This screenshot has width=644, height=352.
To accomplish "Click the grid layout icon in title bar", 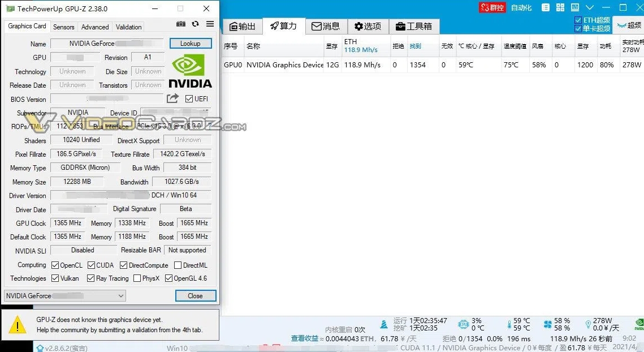I will point(559,7).
